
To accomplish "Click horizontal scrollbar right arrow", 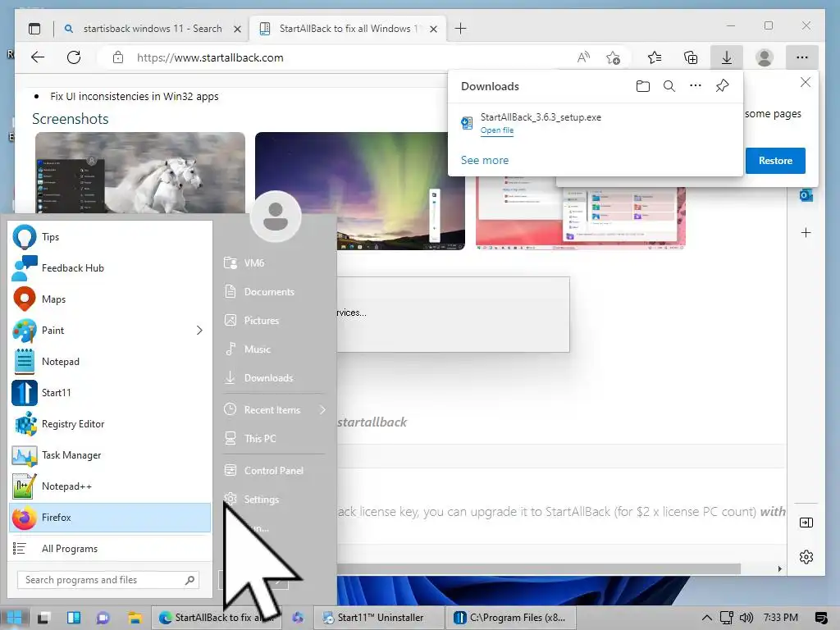I will click(x=779, y=569).
